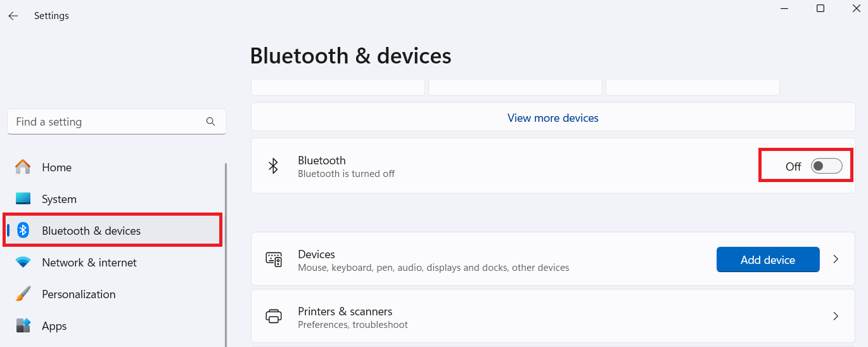Open Printers & scanners chevron arrow

click(x=836, y=316)
